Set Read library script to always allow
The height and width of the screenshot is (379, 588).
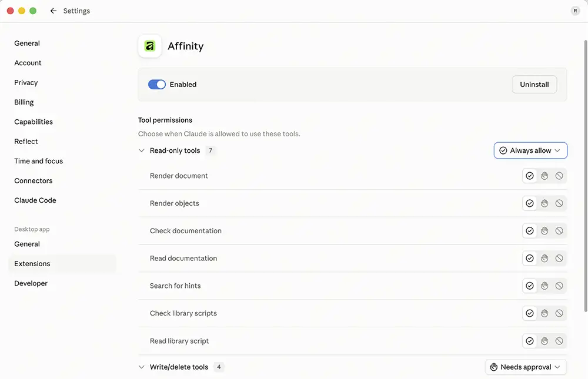pyautogui.click(x=530, y=341)
